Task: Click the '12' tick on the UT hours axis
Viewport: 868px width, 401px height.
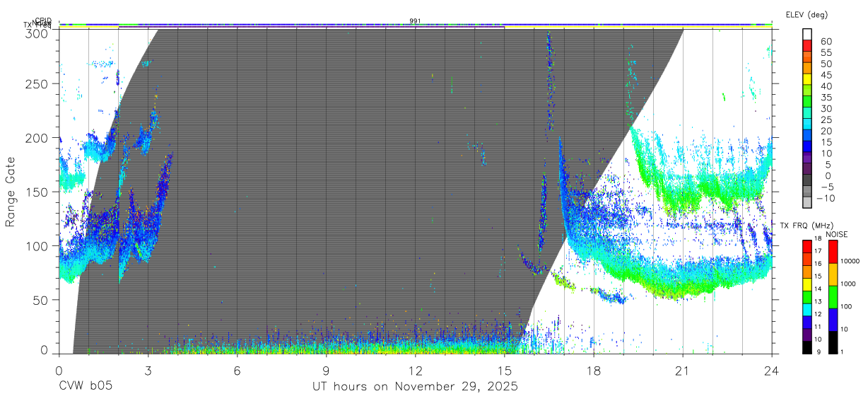Action: (415, 369)
